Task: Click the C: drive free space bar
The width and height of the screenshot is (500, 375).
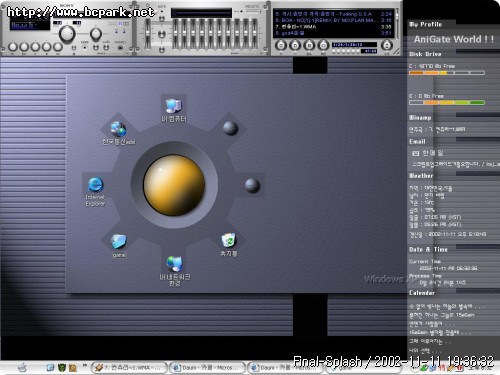Action: click(447, 73)
